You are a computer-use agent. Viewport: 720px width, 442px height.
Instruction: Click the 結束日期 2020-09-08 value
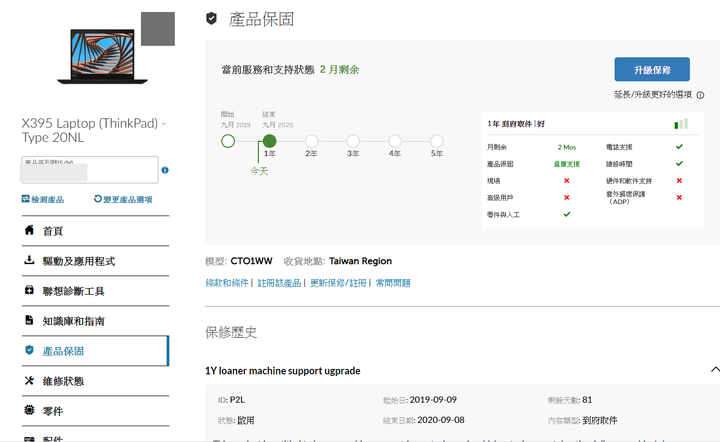(x=441, y=420)
